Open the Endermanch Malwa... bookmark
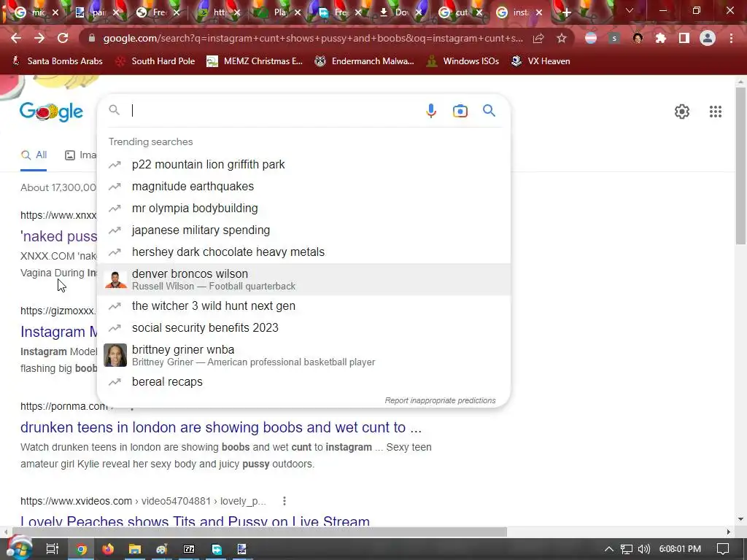 pyautogui.click(x=365, y=61)
